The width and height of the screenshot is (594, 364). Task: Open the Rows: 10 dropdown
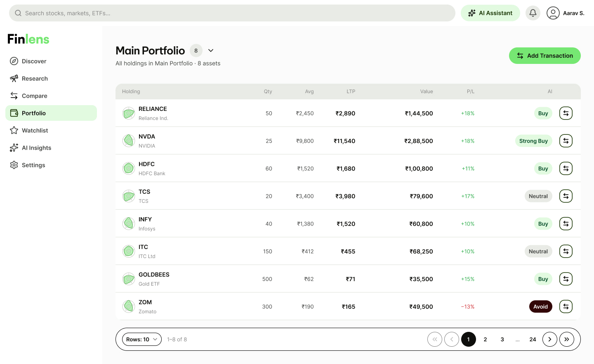tap(142, 339)
